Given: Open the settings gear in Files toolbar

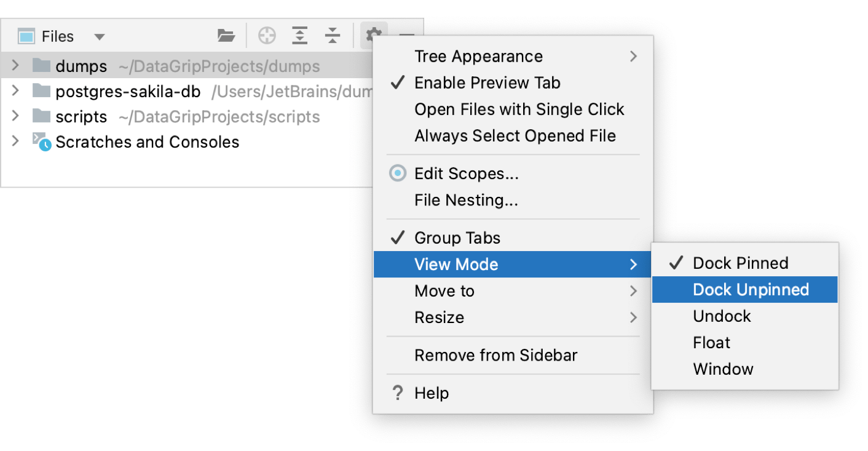Looking at the screenshot, I should [373, 35].
